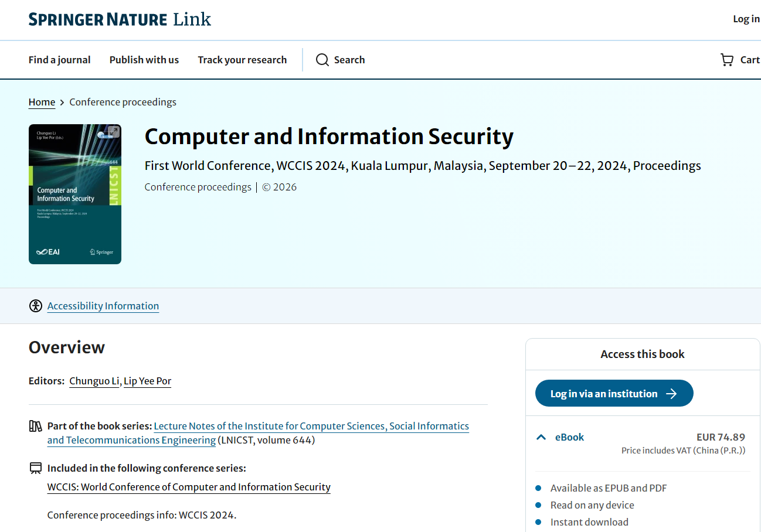Click the © 2026 copyright text

coord(279,187)
